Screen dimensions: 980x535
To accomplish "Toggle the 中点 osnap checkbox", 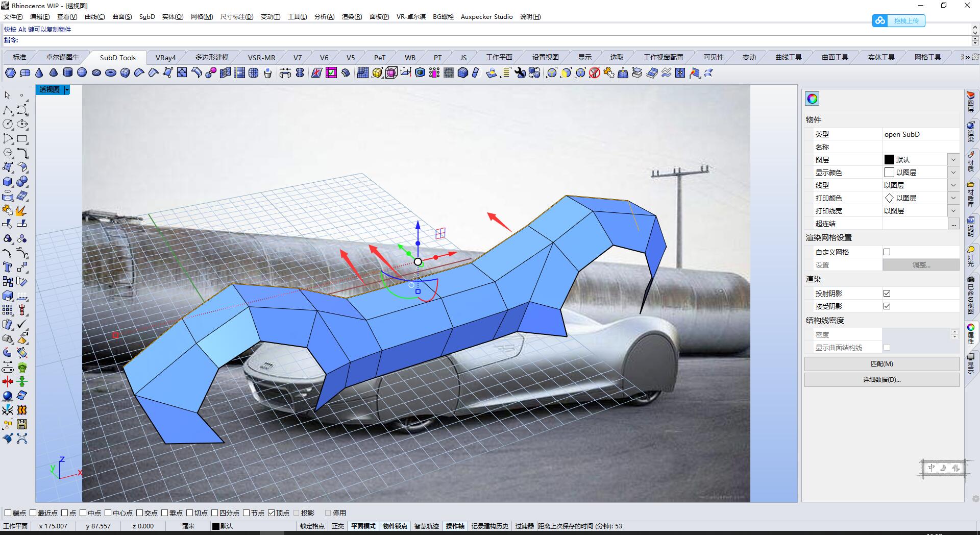I will click(x=83, y=513).
